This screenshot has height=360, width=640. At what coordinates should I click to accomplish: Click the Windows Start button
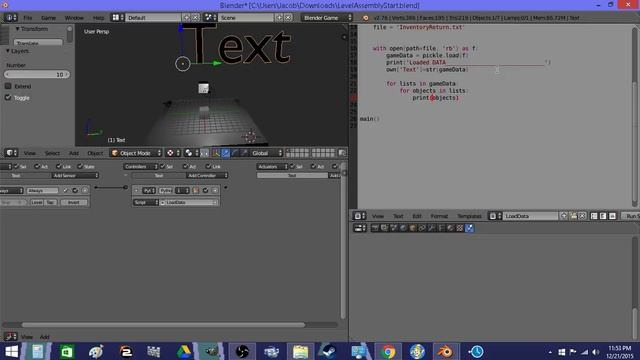pyautogui.click(x=11, y=351)
